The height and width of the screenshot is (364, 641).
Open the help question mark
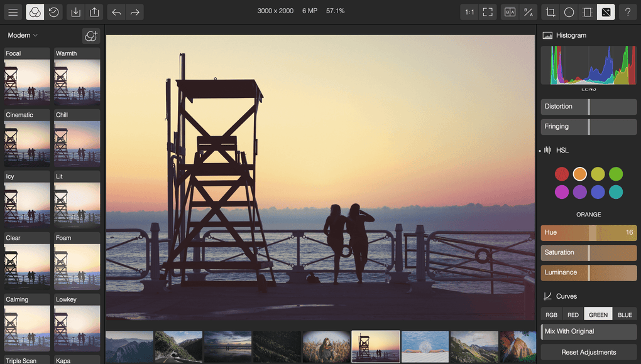(628, 12)
